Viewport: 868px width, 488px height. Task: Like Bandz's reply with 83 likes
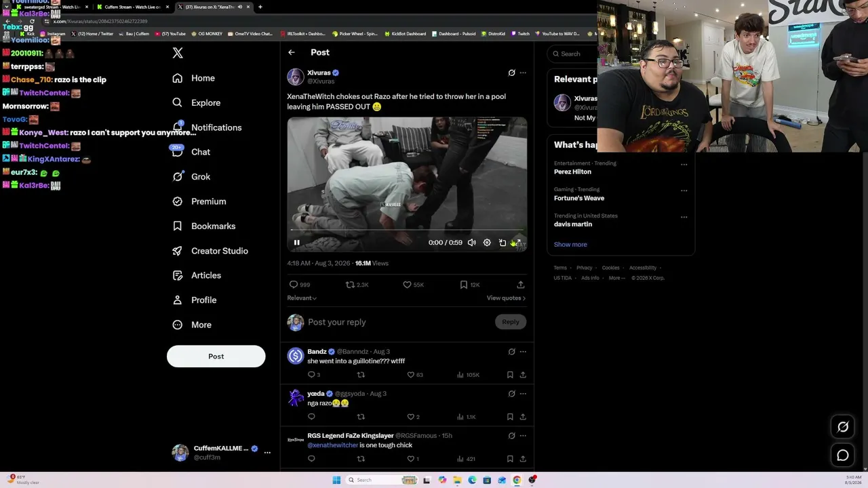coord(415,375)
